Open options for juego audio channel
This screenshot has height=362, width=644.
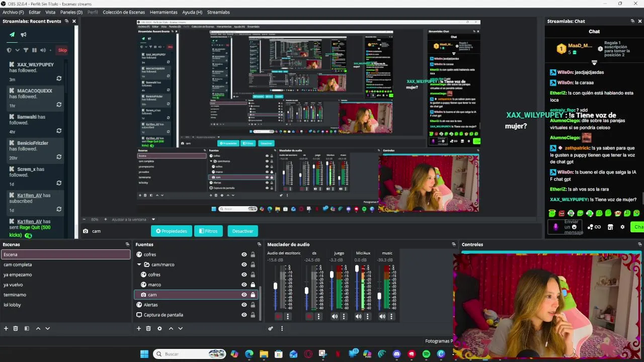pos(344,316)
